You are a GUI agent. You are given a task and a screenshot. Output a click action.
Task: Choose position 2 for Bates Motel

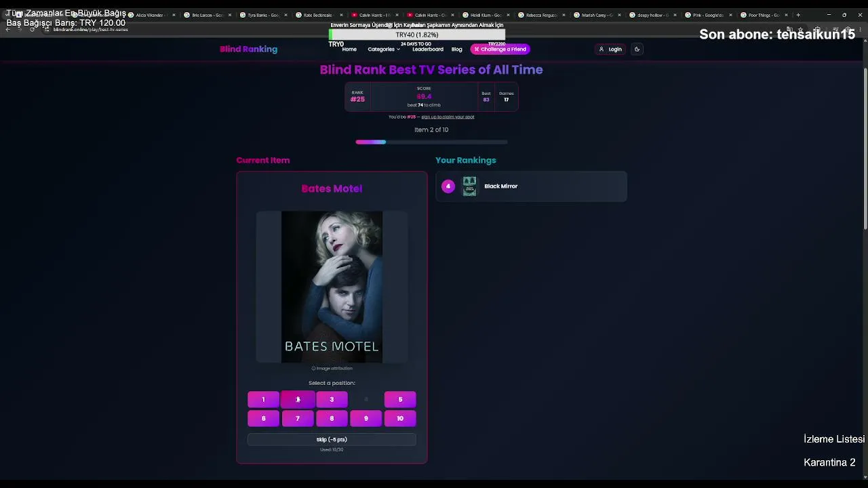(x=298, y=399)
